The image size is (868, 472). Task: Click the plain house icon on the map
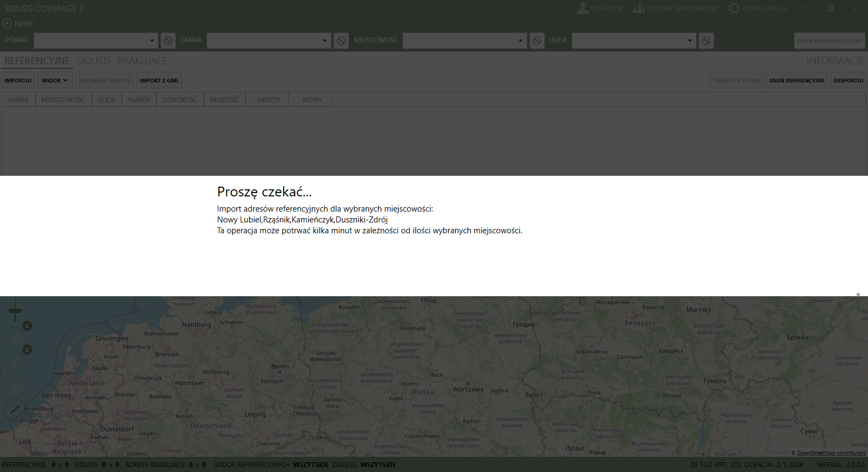tap(15, 386)
